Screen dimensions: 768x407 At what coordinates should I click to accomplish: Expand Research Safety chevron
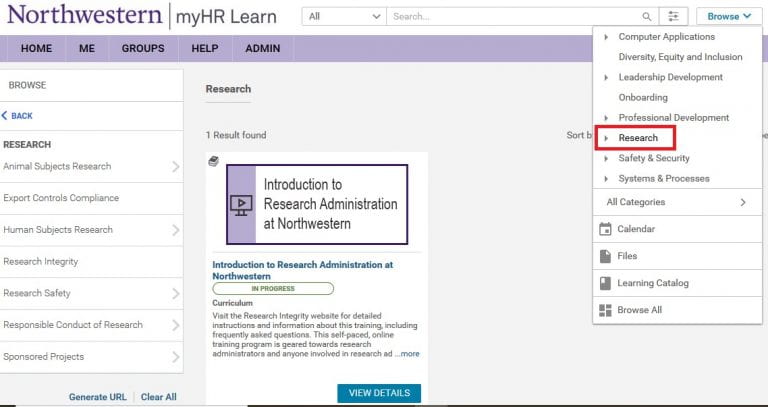[176, 294]
